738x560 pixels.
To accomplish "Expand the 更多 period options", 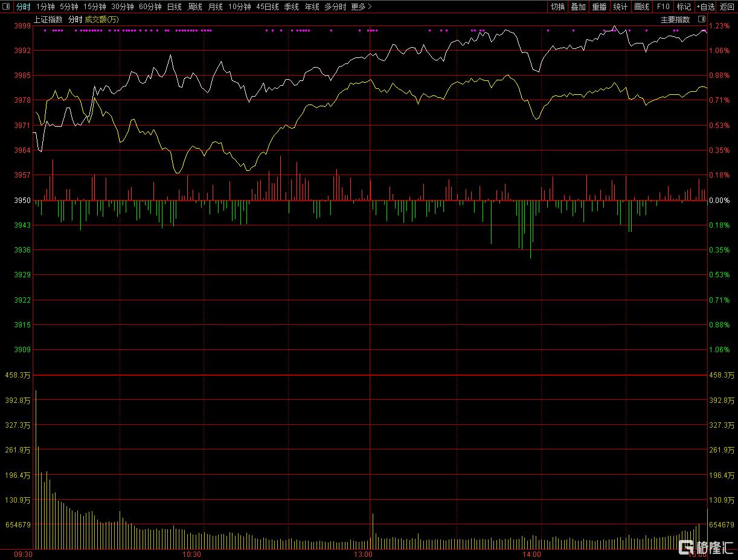I will pos(361,7).
